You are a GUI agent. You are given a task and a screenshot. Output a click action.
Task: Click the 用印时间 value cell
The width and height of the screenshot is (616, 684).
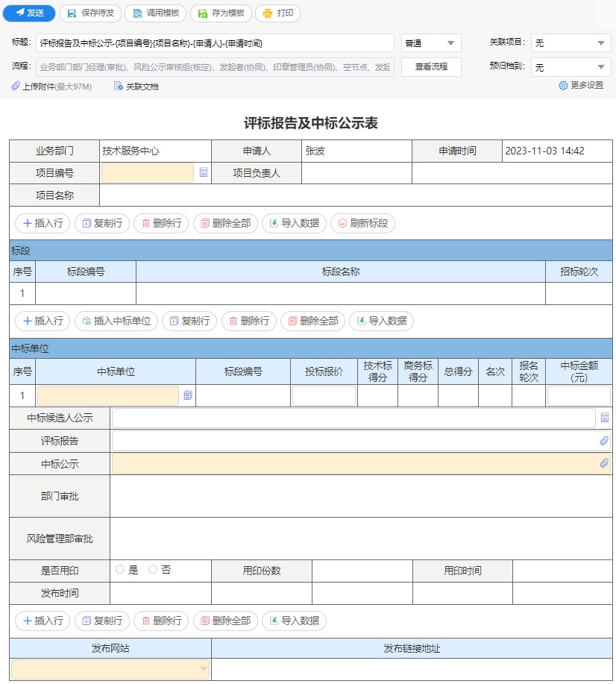[x=562, y=571]
